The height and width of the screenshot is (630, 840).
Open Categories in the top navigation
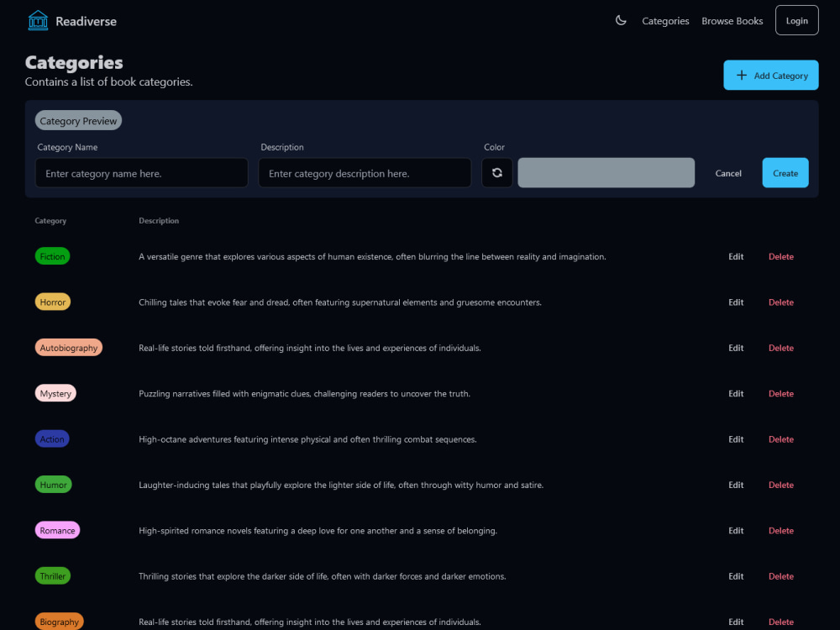click(665, 20)
